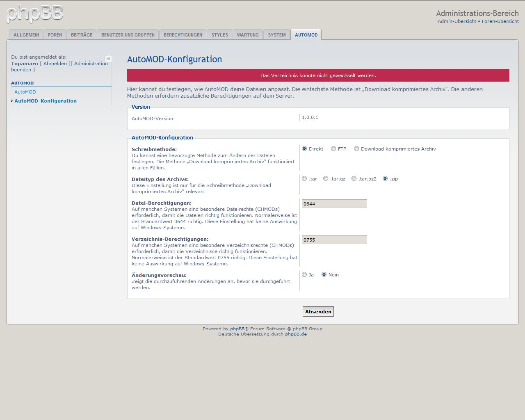Screen dimensions: 525x420
Task: Select Direkt write method
Action: pyautogui.click(x=304, y=148)
